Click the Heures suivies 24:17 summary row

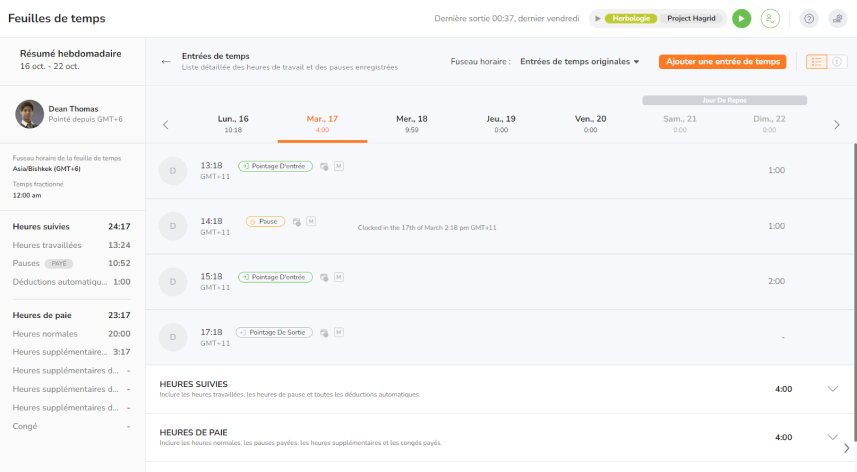(72, 227)
